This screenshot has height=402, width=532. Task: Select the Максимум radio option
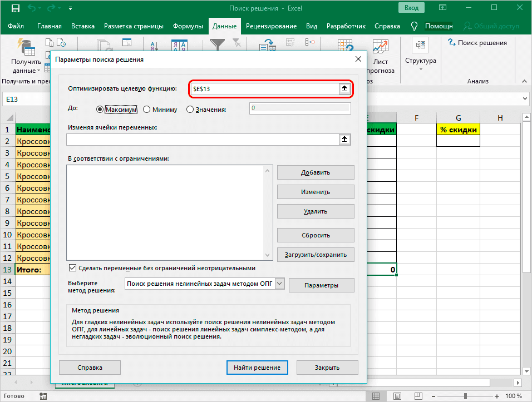click(101, 110)
